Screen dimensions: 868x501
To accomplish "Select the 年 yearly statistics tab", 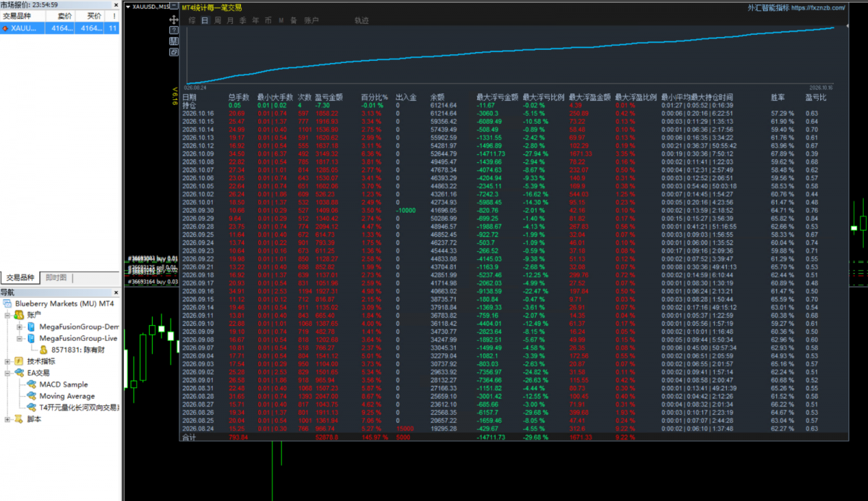I will tap(255, 20).
